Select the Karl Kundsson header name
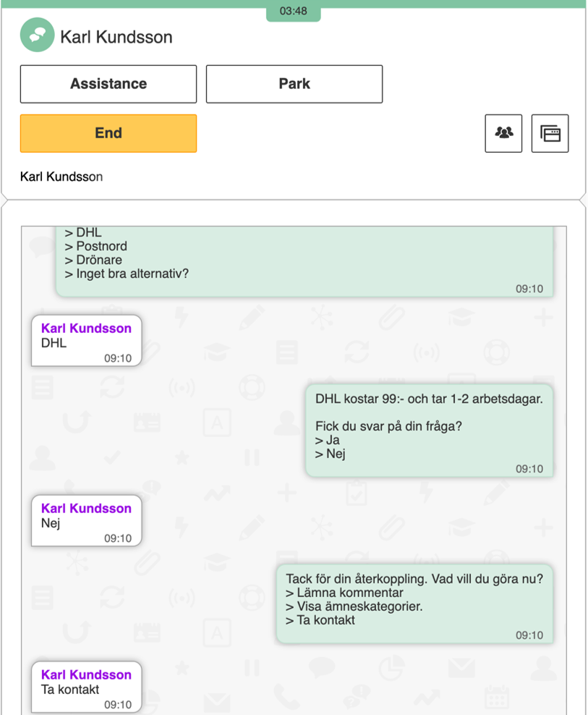The image size is (588, 715). pyautogui.click(x=116, y=37)
